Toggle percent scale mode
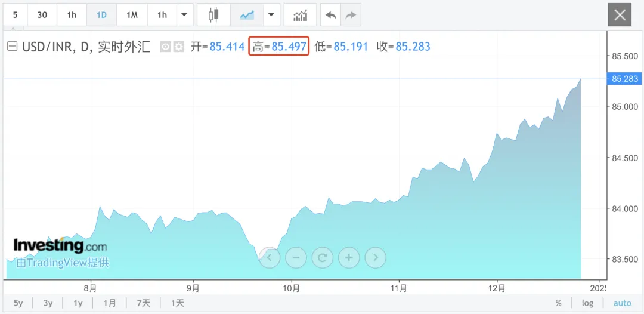Viewport: 644px width, 314px height. [558, 303]
